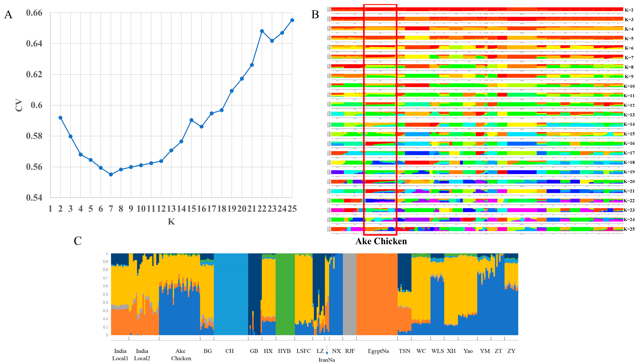This screenshot has width=639, height=364.
Task: Click the India Local1 axis label
Action: coord(120,355)
